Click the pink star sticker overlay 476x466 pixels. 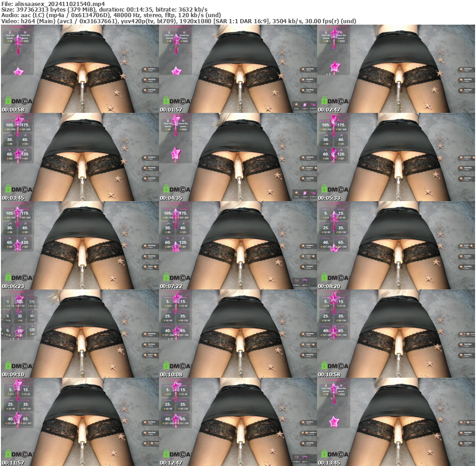19,71
